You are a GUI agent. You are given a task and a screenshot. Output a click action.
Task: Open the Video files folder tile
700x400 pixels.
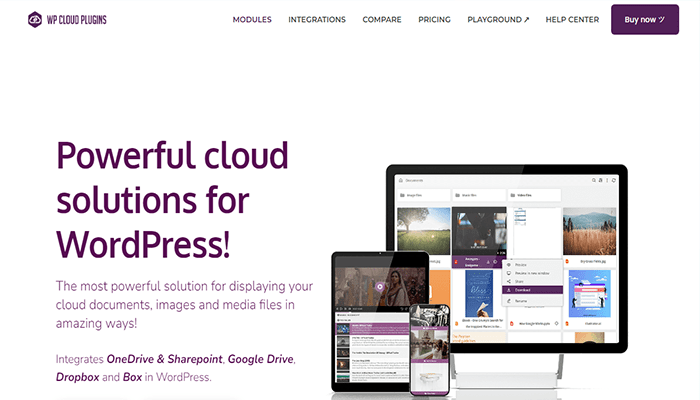534,195
